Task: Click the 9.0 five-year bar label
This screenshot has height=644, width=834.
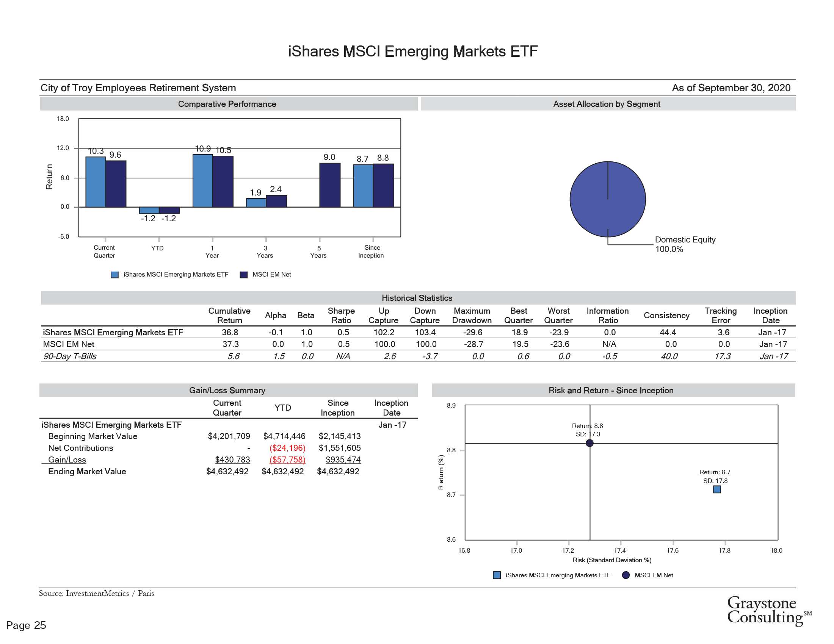Action: click(329, 157)
